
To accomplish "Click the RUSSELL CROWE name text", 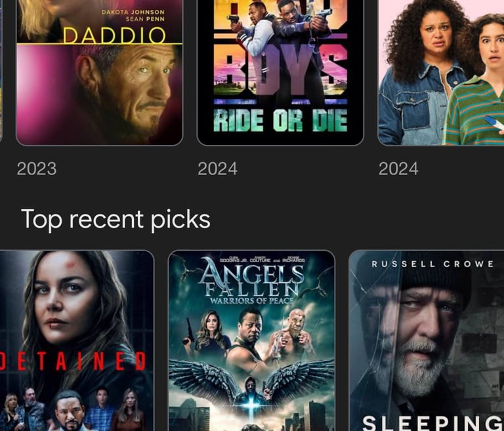I will (432, 264).
